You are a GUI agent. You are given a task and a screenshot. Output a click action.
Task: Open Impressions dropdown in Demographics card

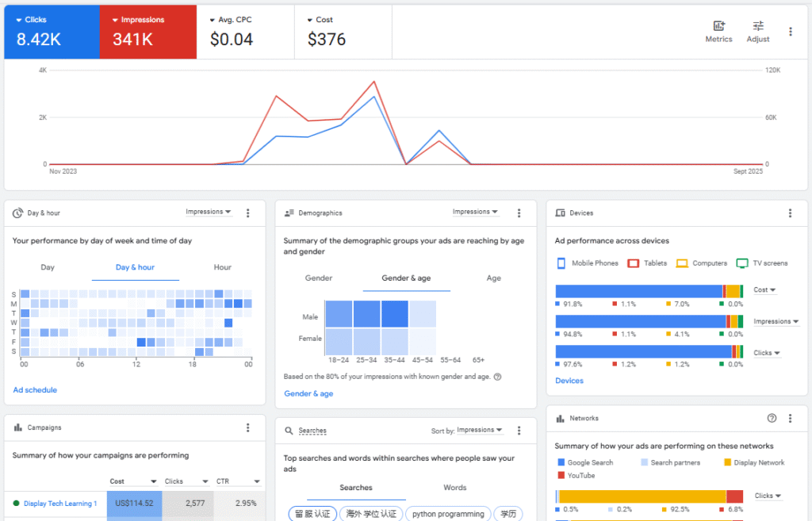pyautogui.click(x=475, y=212)
